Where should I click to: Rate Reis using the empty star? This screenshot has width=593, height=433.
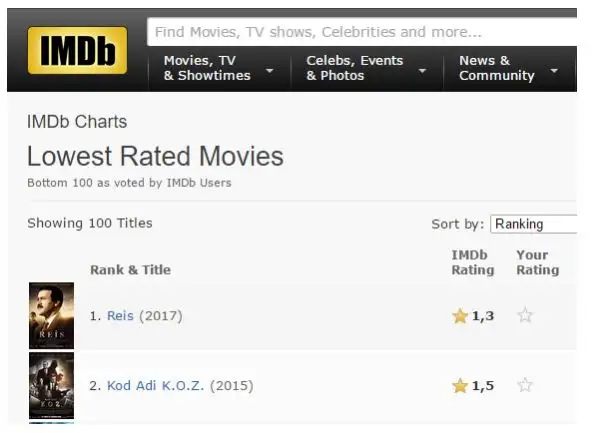[x=525, y=315]
